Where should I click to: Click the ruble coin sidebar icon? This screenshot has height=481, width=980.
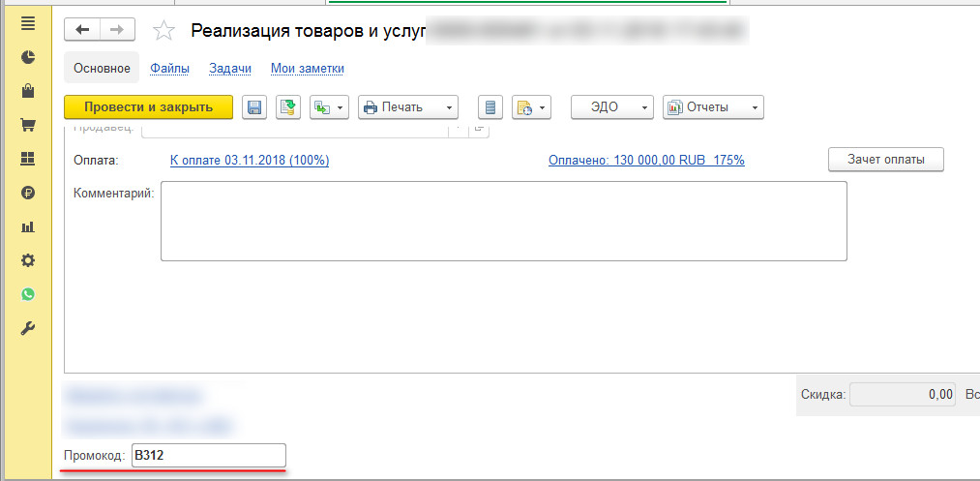click(28, 193)
